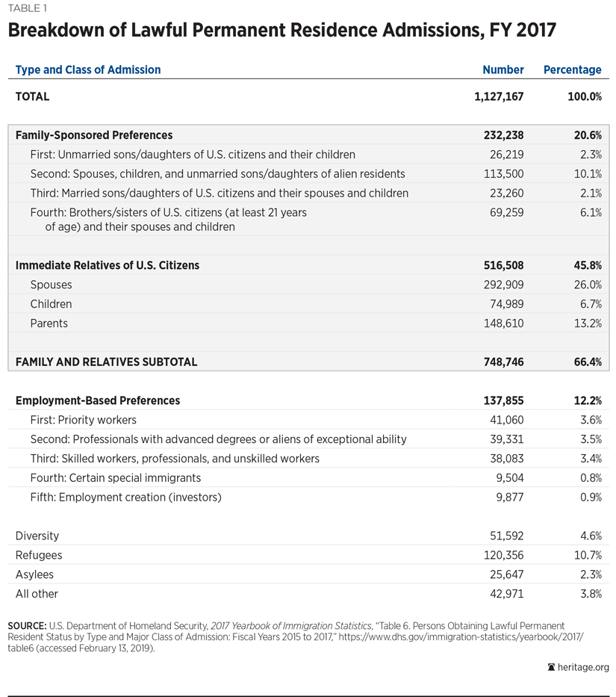Screen dimensions: 616x697
Task: Click the "Immediate Relatives of U.S. Citizens" heading
Action: point(108,265)
